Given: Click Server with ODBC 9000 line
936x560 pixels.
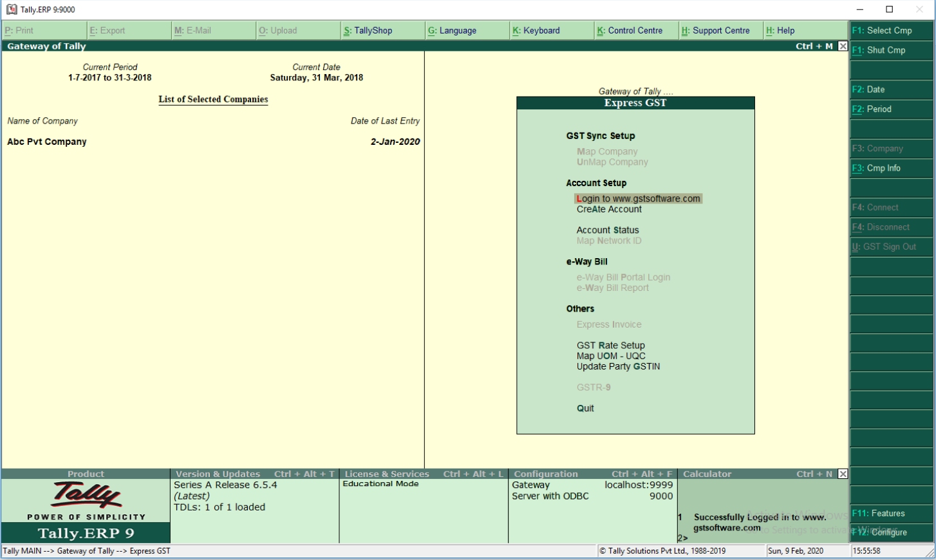Looking at the screenshot, I should pos(592,496).
